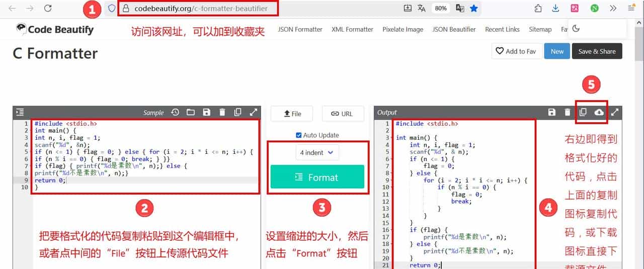Open browser downloads arrow icon
This screenshot has width=644, height=269.
(556, 8)
